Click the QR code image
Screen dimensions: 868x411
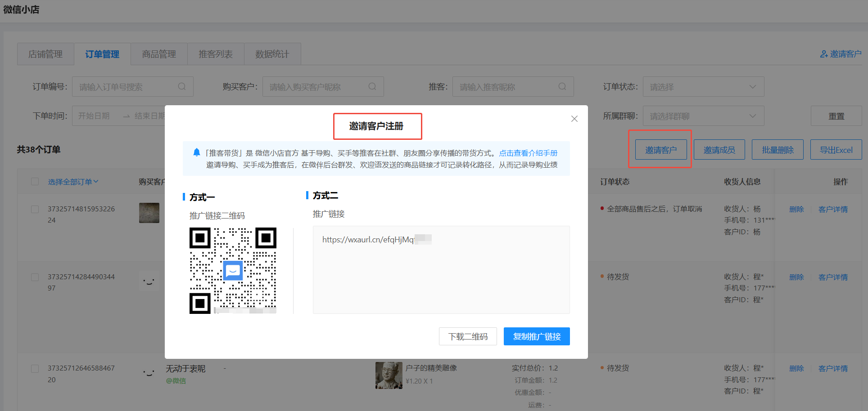pos(233,271)
